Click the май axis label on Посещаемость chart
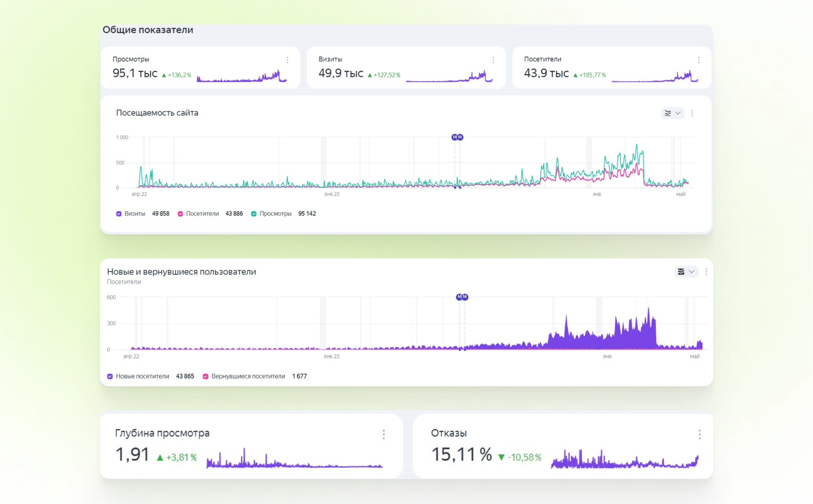 (681, 194)
